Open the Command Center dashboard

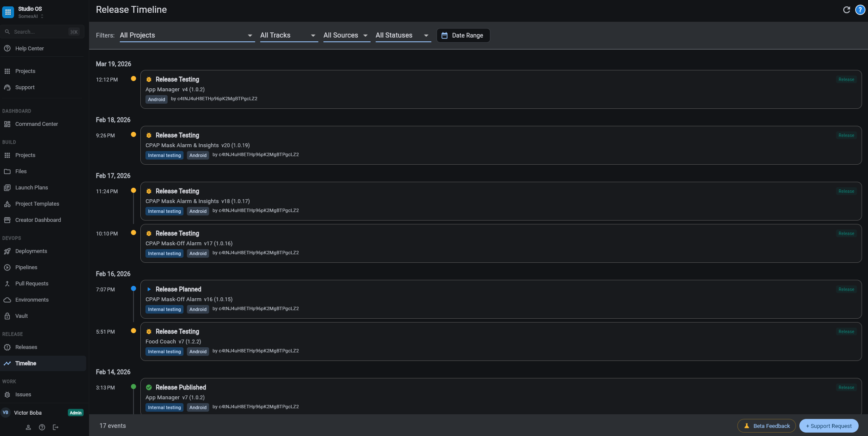point(37,124)
